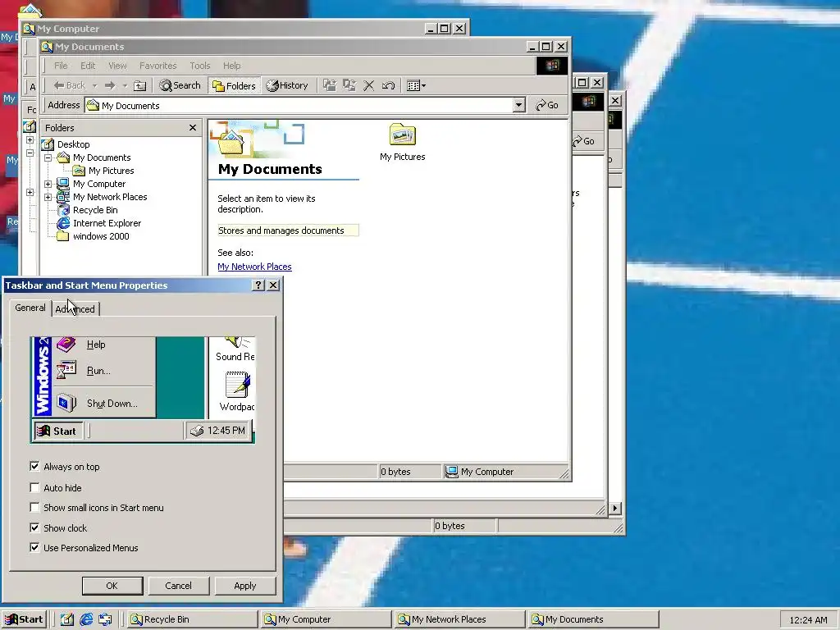The width and height of the screenshot is (840, 630).
Task: Switch to the General tab
Action: pos(30,308)
